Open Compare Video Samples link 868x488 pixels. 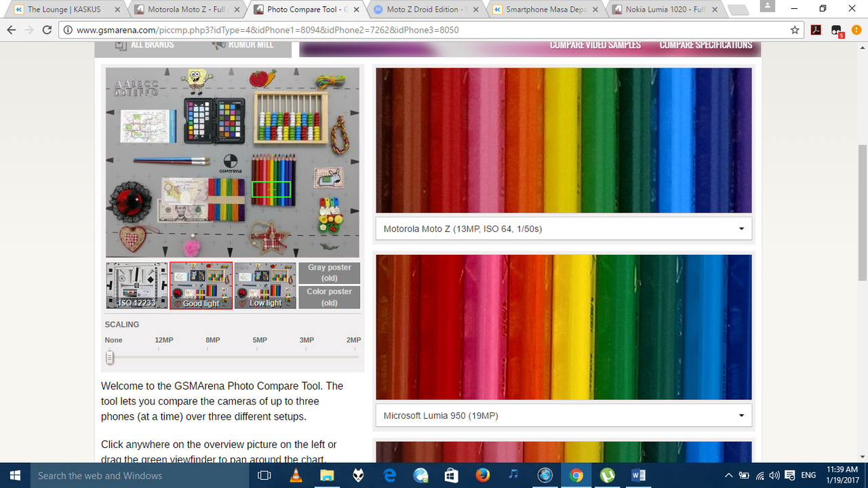point(595,45)
